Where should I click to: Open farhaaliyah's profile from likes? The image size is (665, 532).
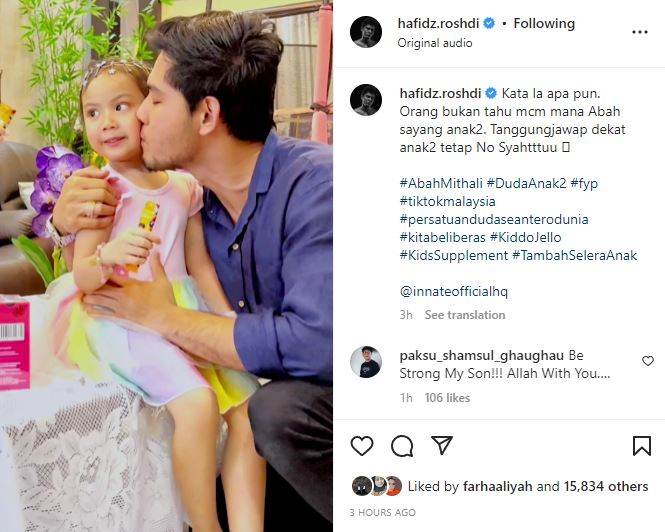click(497, 486)
